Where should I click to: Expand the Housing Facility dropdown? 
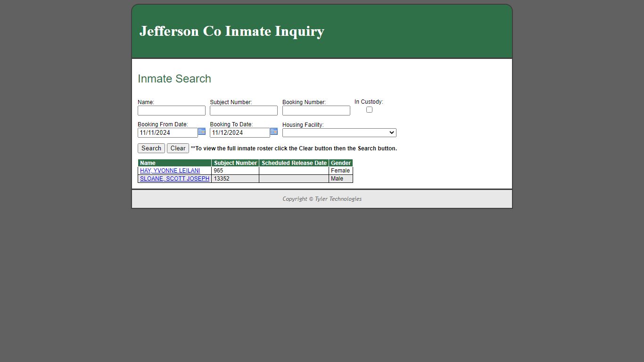(339, 133)
